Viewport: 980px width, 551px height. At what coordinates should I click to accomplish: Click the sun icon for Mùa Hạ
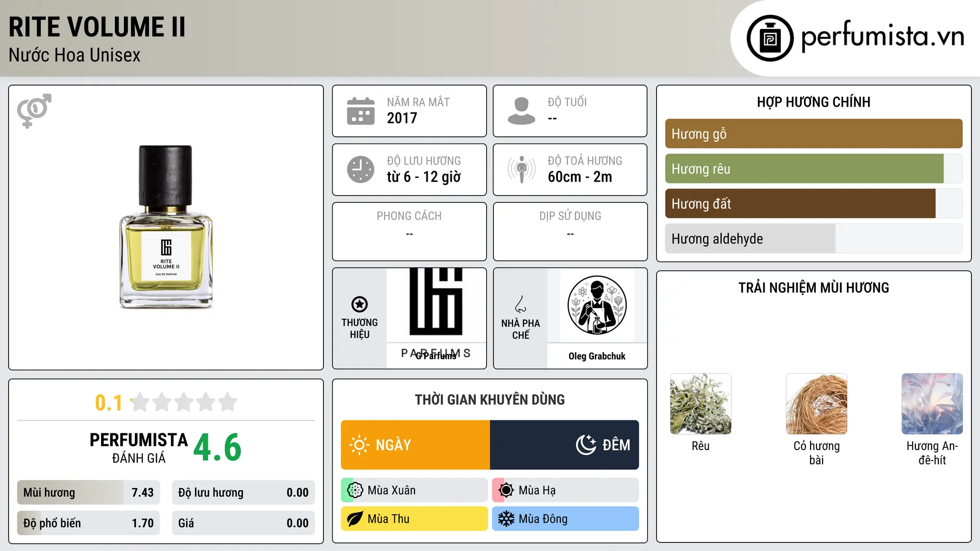[506, 490]
